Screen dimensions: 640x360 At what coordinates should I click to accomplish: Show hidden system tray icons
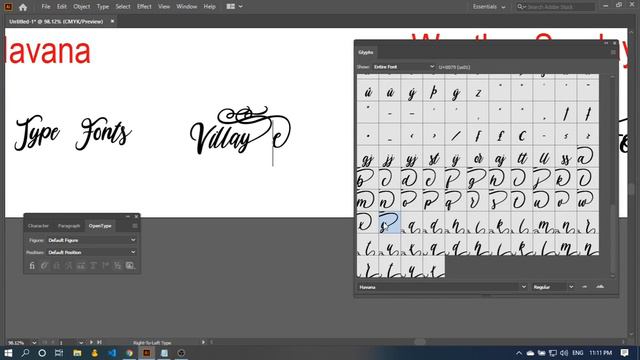(519, 353)
